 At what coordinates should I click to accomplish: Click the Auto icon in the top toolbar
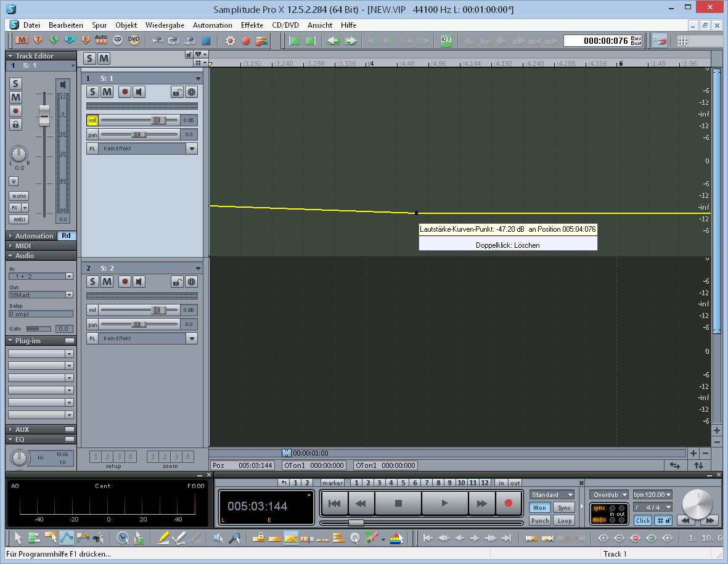(x=100, y=41)
